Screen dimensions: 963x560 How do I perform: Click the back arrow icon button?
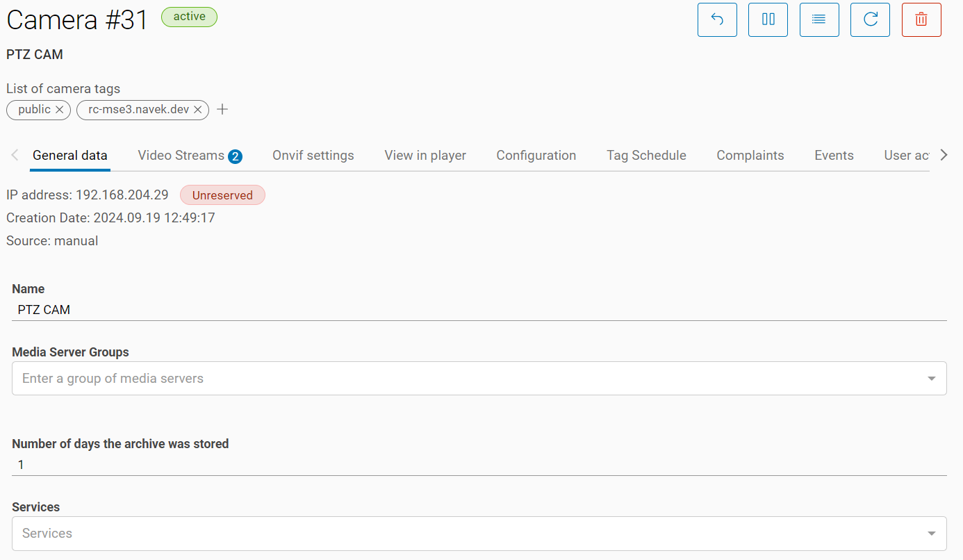717,19
